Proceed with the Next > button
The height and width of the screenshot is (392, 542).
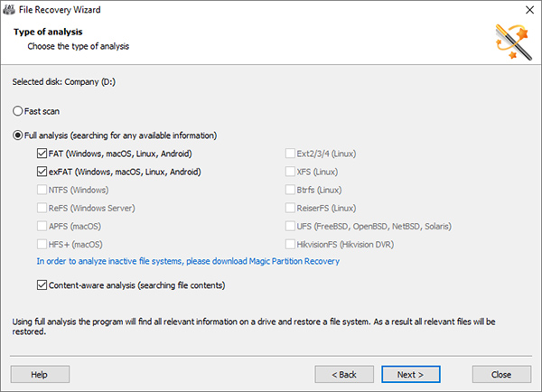(411, 374)
